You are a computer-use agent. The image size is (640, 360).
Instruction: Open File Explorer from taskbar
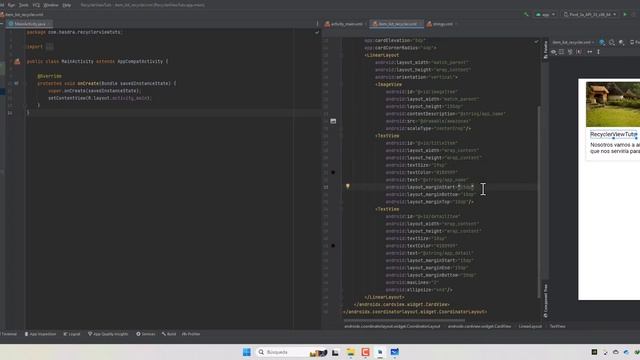351,352
